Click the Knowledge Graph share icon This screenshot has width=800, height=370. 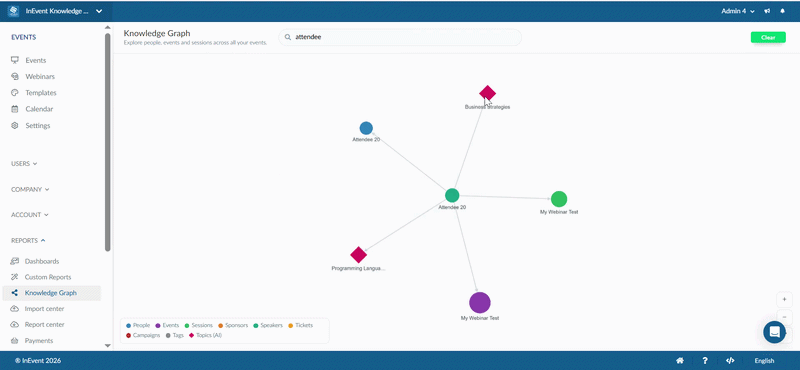coord(14,293)
